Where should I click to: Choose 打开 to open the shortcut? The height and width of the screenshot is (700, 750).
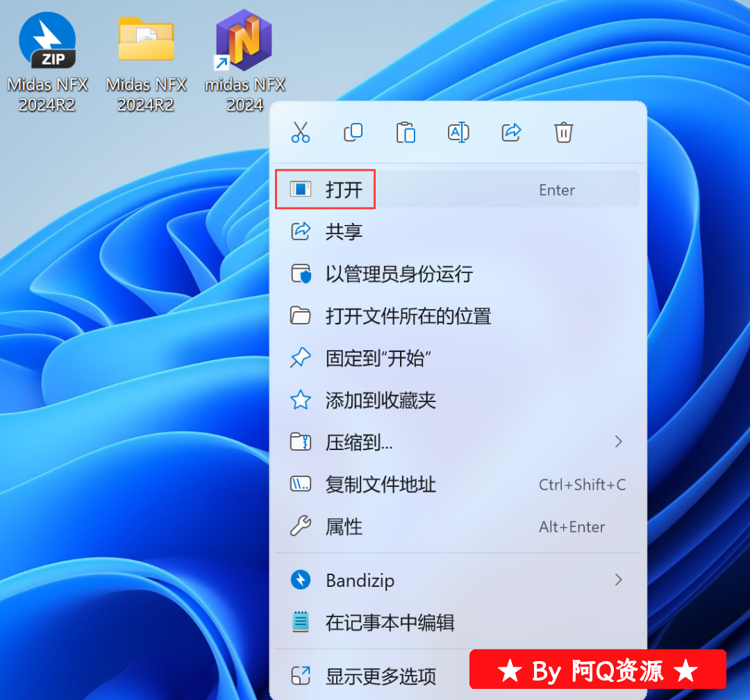[457, 190]
